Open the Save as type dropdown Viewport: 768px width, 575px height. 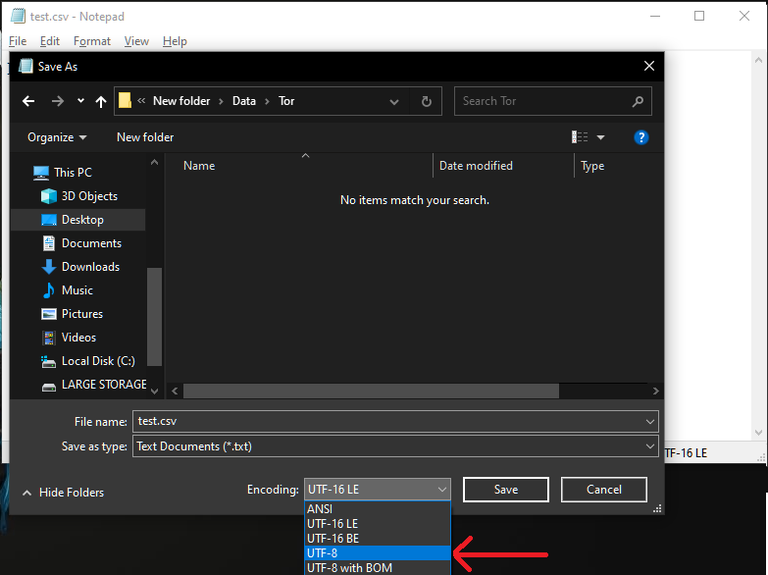pos(395,446)
